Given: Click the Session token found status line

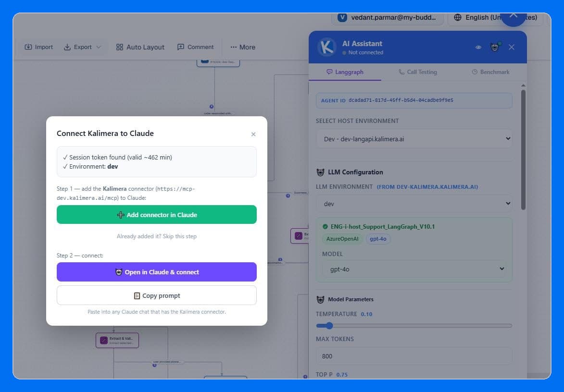Looking at the screenshot, I should pos(117,158).
